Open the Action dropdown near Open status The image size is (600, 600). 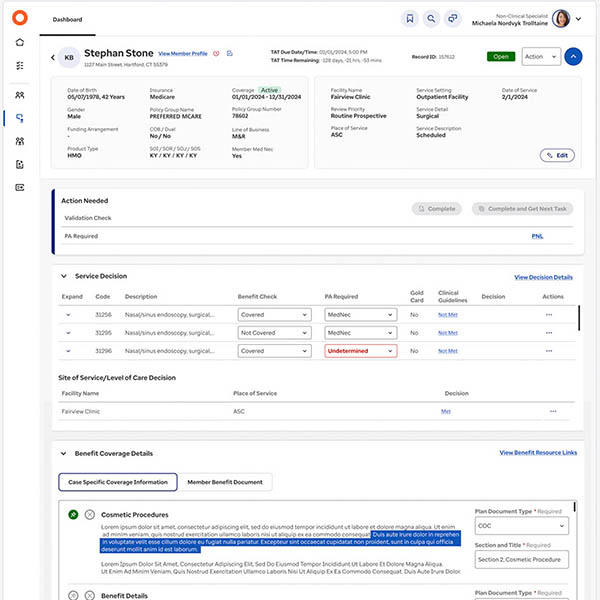pyautogui.click(x=540, y=57)
